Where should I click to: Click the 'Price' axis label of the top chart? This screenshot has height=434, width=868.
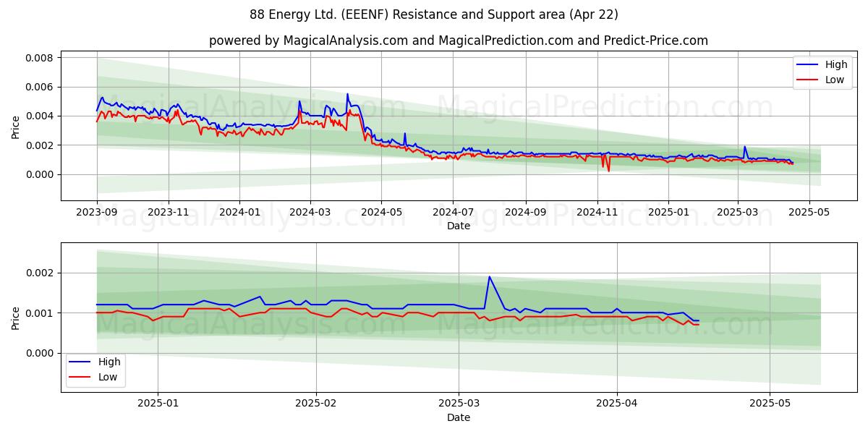point(16,126)
